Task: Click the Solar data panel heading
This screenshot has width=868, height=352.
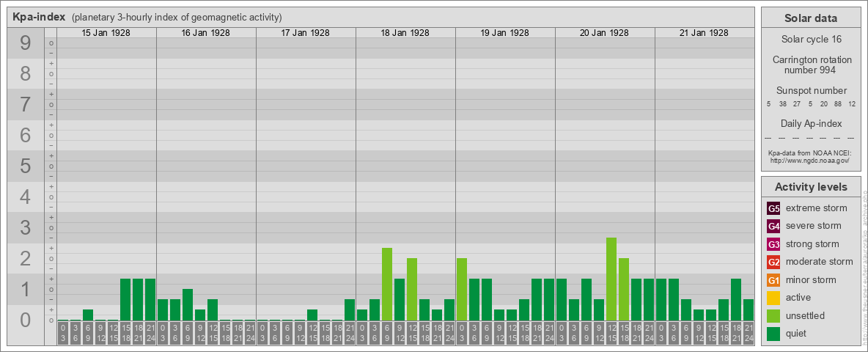Action: coord(810,18)
